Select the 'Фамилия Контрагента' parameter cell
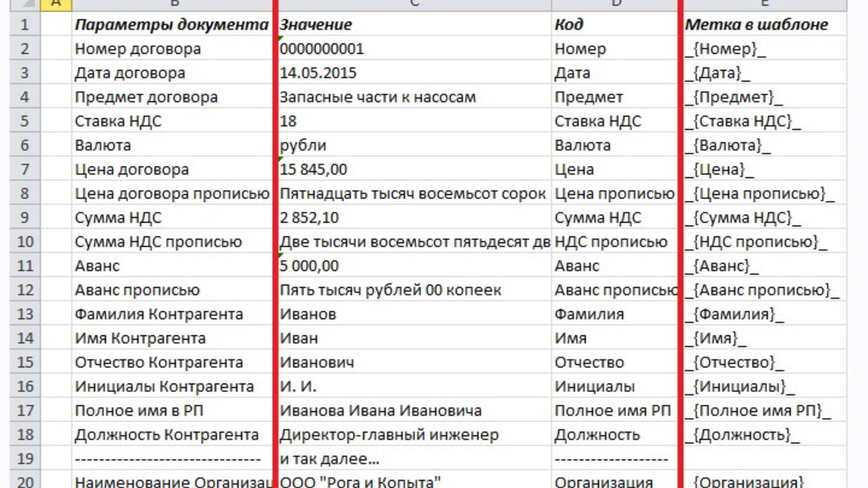 pos(171,314)
